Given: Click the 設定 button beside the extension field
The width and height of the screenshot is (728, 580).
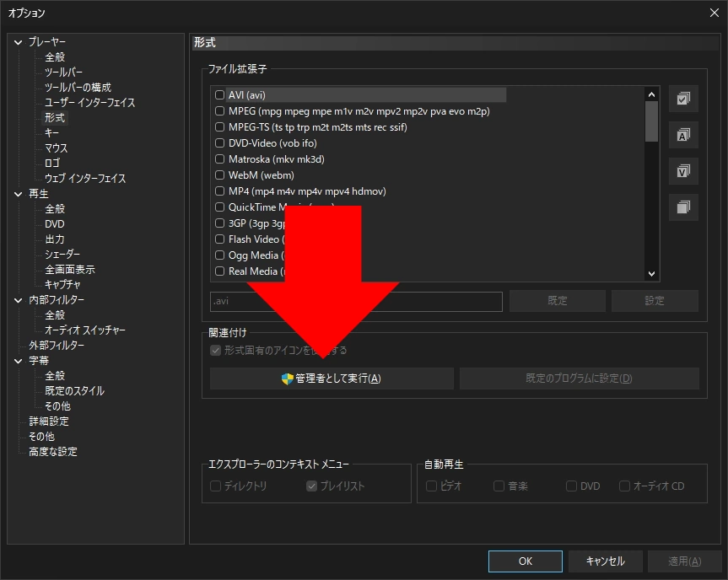Looking at the screenshot, I should point(655,301).
